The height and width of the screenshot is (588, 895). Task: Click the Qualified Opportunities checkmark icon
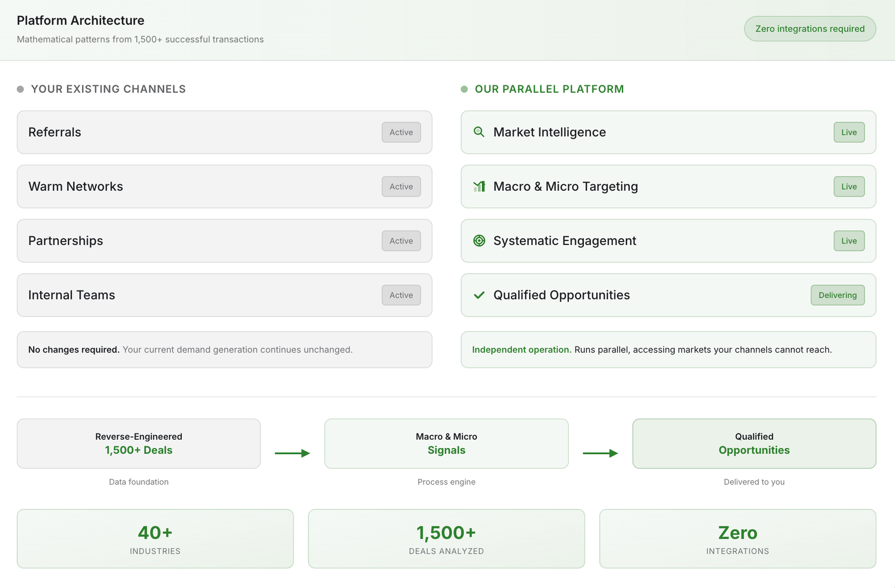479,295
